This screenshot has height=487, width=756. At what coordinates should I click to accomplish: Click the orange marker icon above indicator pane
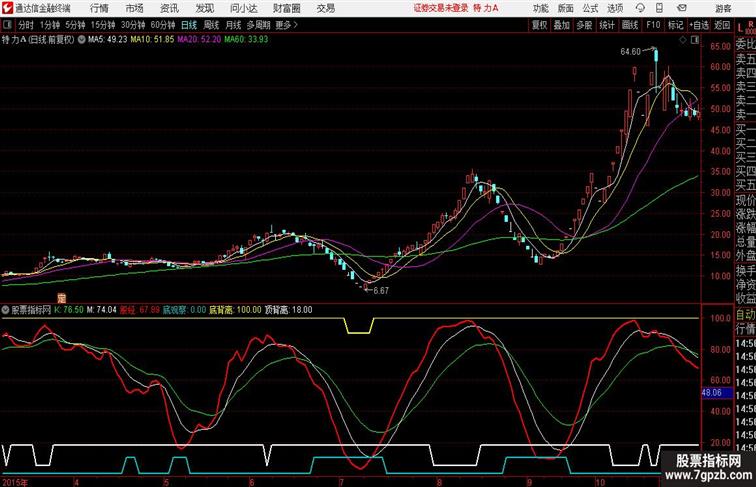(x=61, y=298)
